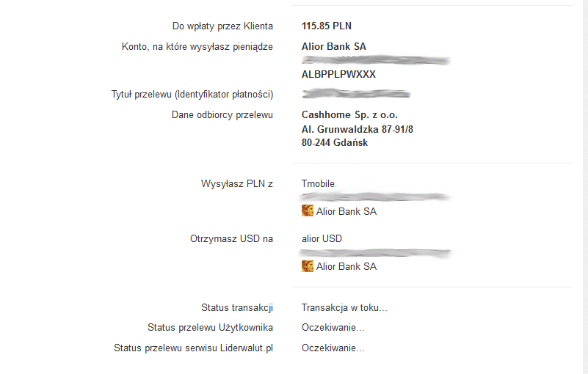Click the Tytuł przelewu label
The height and width of the screenshot is (374, 588).
[192, 95]
